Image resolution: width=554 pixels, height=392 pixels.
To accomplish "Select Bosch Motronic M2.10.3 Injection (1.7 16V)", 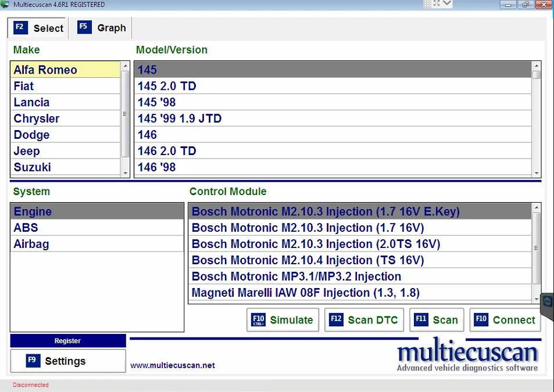I will click(360, 228).
